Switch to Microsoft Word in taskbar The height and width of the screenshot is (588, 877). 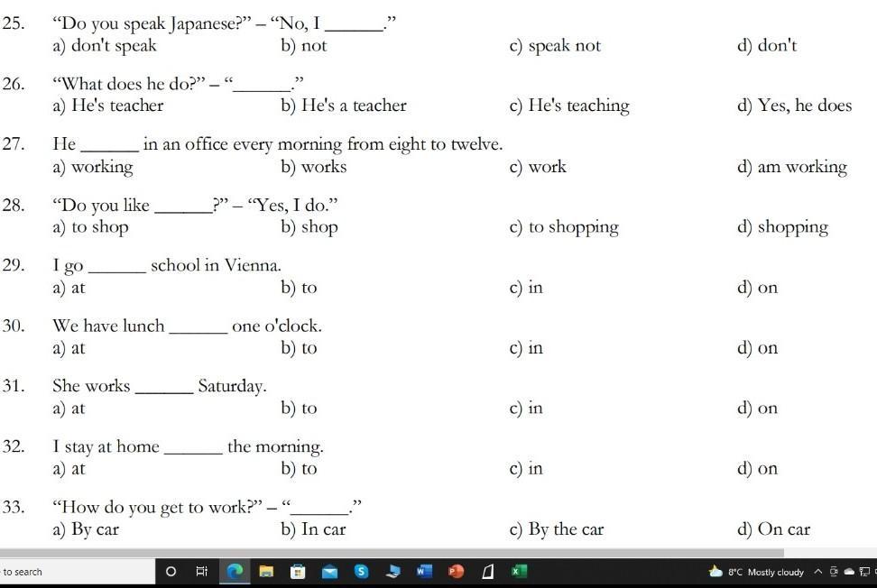(x=424, y=571)
